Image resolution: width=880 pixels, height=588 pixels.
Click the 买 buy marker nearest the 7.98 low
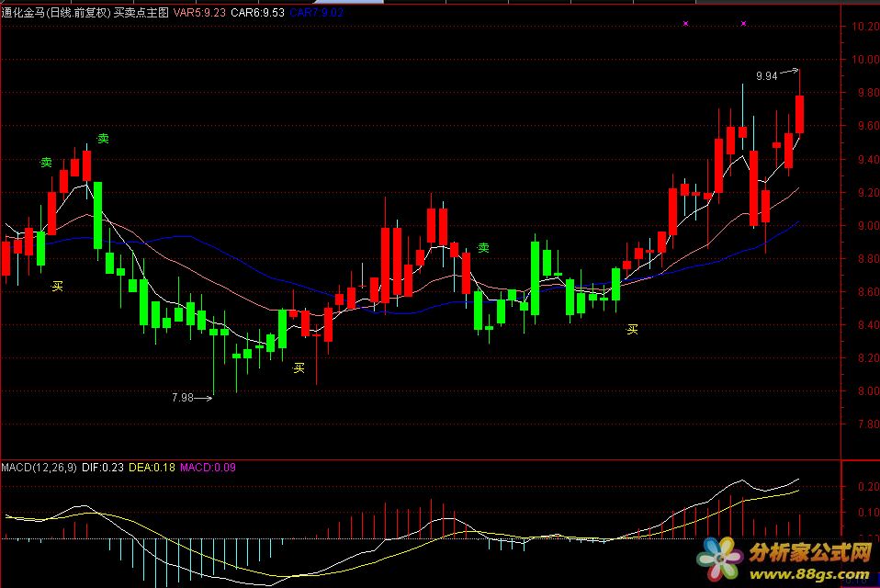tap(299, 367)
